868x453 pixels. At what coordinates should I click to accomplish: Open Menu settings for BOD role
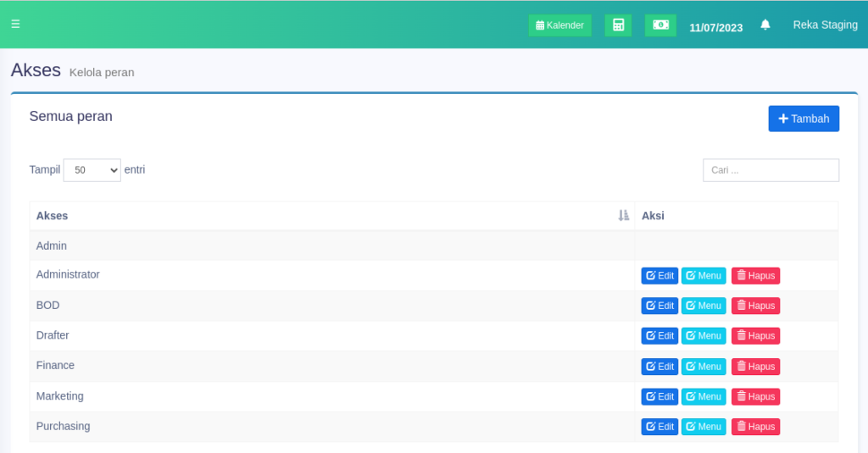click(x=704, y=306)
